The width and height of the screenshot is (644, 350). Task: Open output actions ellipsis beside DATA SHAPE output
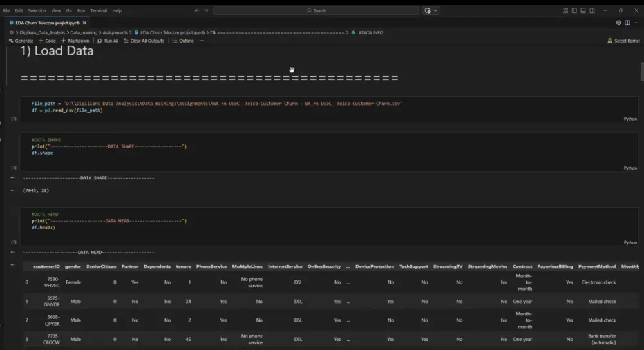click(x=13, y=178)
